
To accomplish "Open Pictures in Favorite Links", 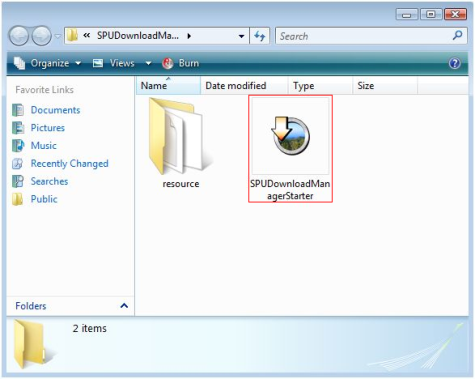I will point(48,128).
